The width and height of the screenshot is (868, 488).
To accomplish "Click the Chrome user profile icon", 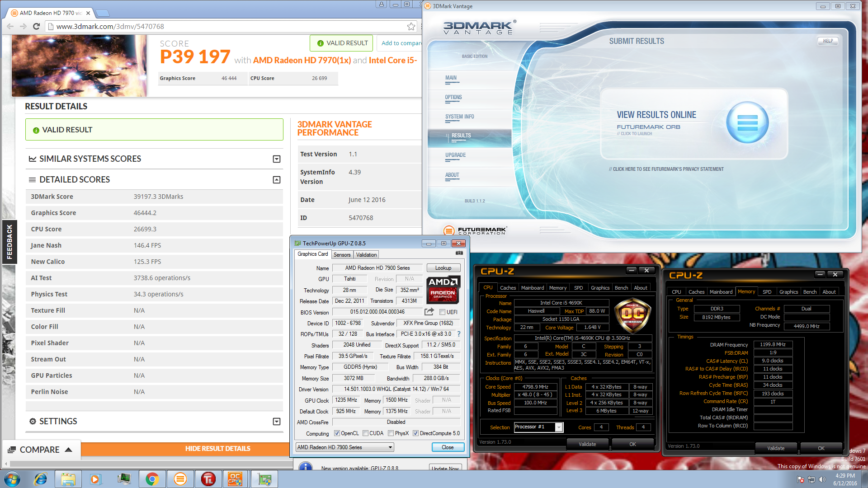I will click(x=382, y=4).
